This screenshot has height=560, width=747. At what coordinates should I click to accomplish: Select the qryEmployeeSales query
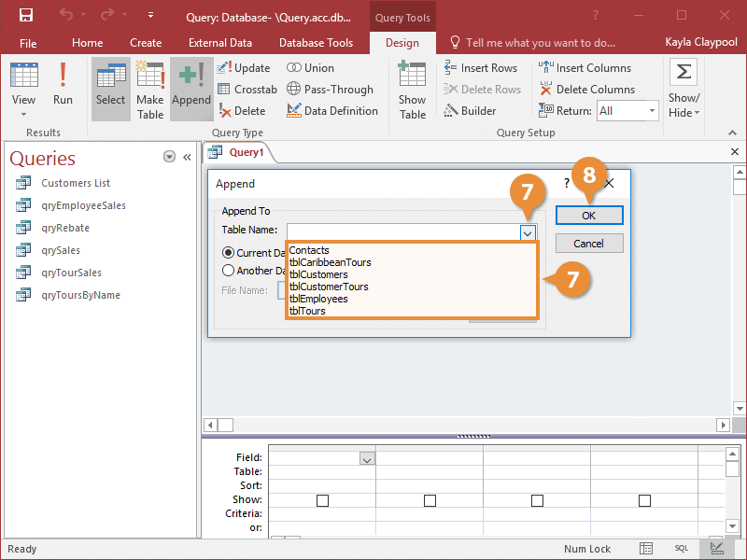point(83,205)
